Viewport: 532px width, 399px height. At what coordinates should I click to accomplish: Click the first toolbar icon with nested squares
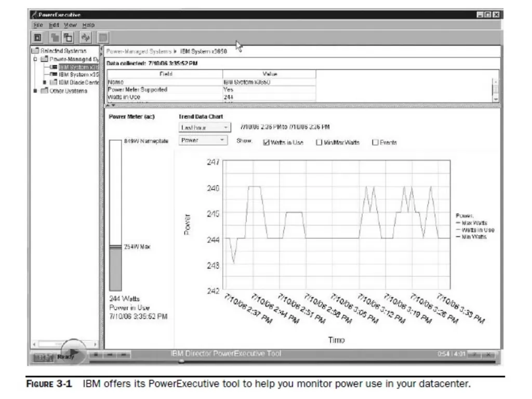tap(38, 37)
